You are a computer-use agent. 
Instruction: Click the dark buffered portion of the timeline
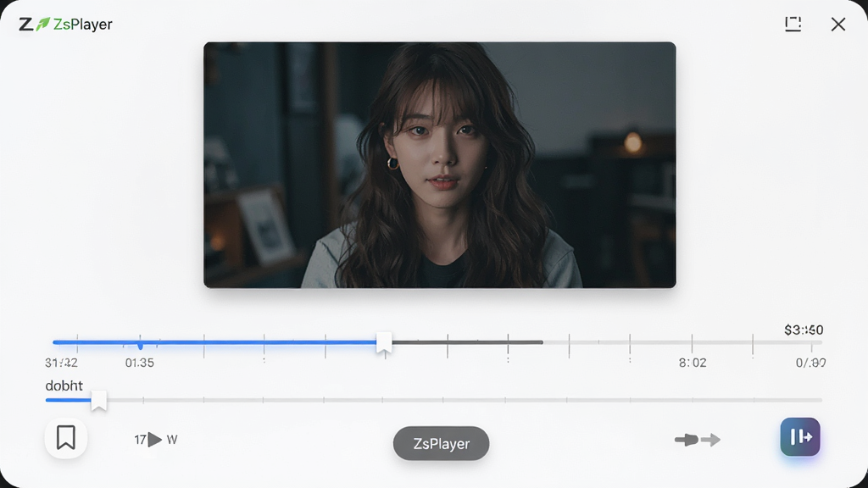click(467, 342)
